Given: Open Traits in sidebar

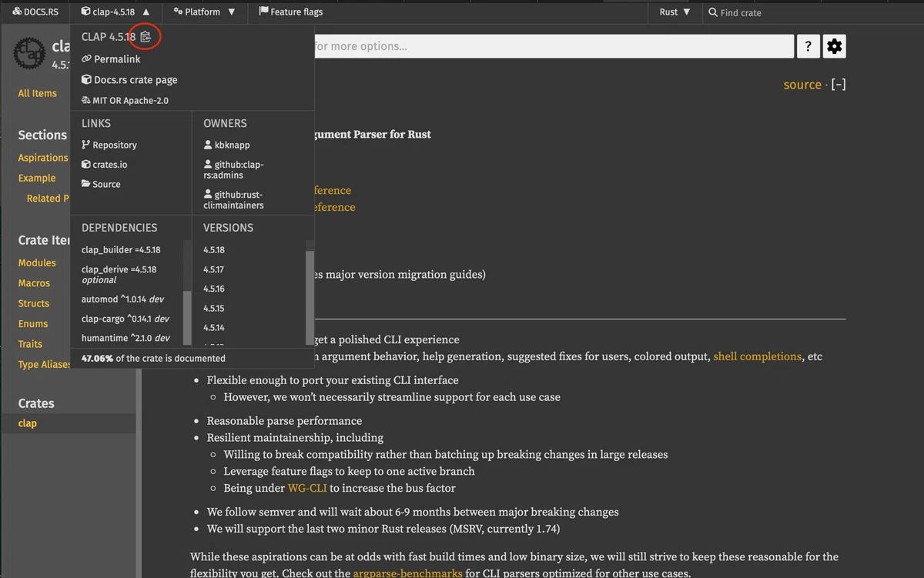Looking at the screenshot, I should click(x=31, y=344).
